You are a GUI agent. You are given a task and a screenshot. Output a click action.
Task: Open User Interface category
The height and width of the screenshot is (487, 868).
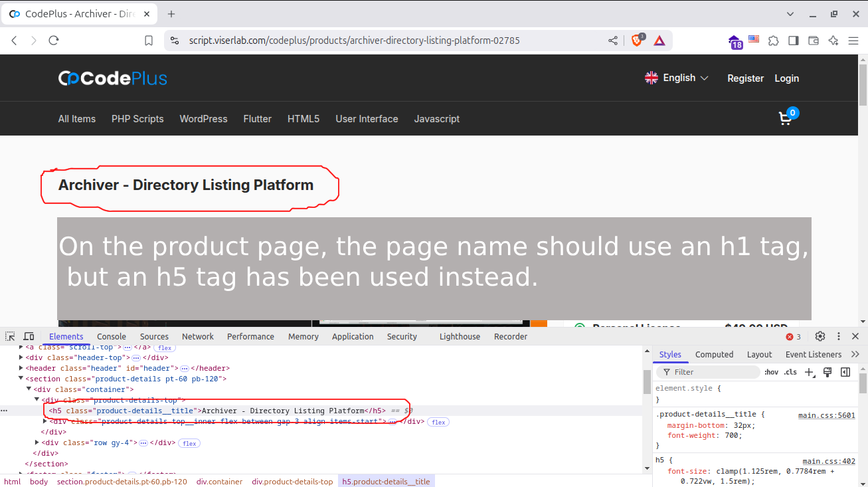click(367, 119)
